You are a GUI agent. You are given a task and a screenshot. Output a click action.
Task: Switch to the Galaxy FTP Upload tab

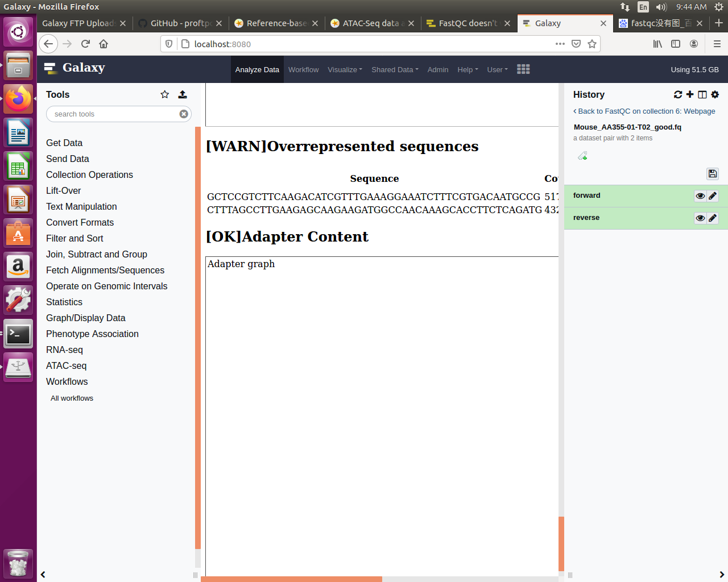[78, 23]
